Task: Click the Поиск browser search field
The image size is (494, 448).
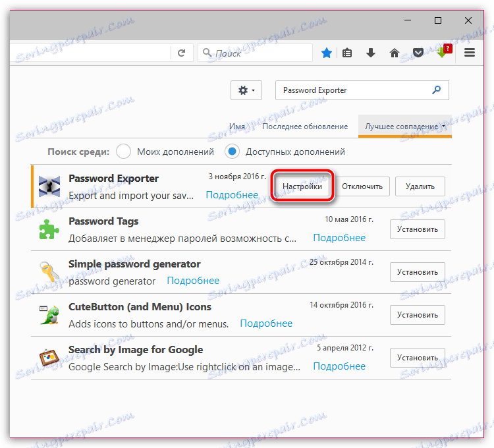Action: [255, 53]
